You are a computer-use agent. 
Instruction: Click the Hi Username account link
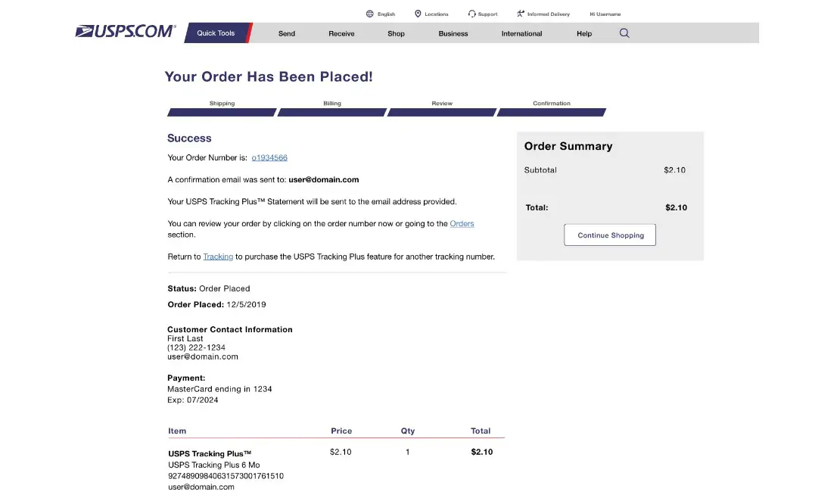click(x=605, y=14)
